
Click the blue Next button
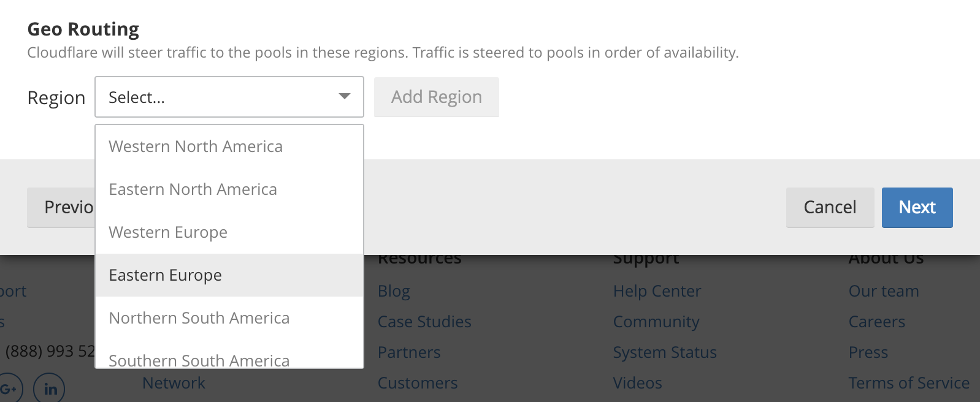coord(917,207)
